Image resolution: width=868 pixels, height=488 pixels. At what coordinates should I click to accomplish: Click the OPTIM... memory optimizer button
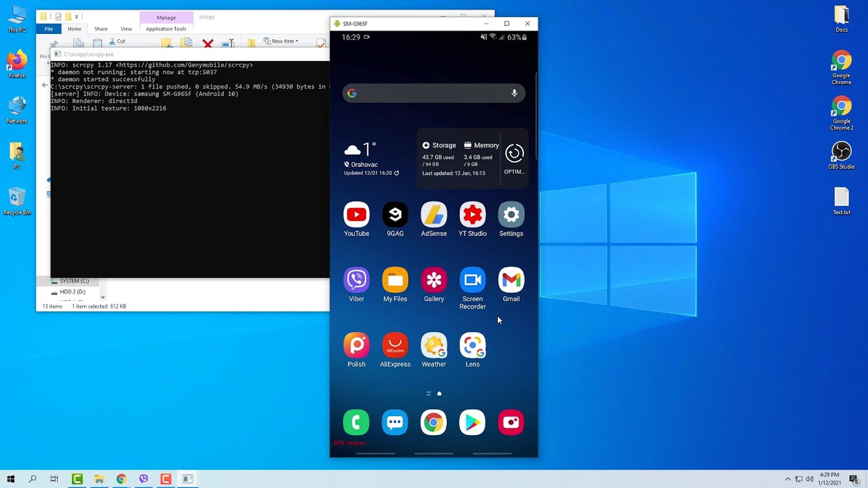pyautogui.click(x=514, y=158)
